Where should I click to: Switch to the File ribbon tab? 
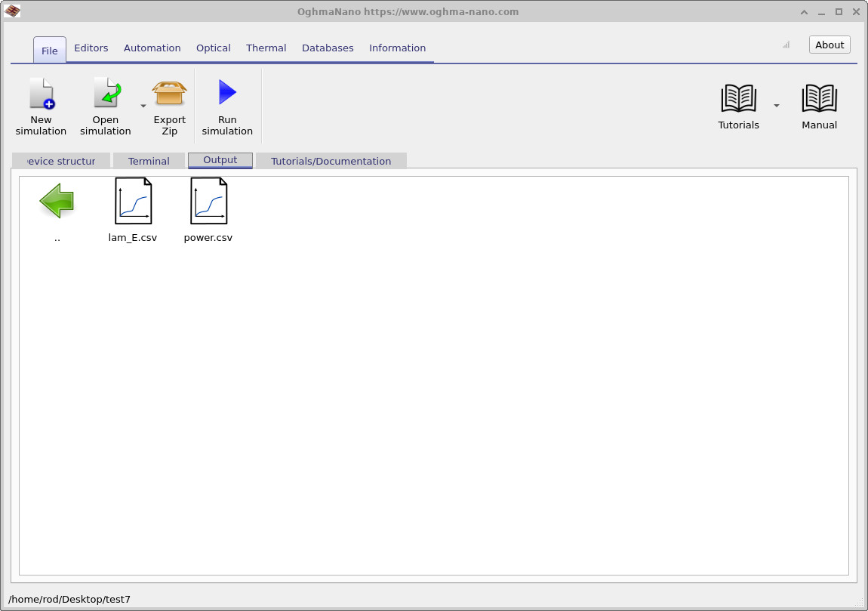49,50
